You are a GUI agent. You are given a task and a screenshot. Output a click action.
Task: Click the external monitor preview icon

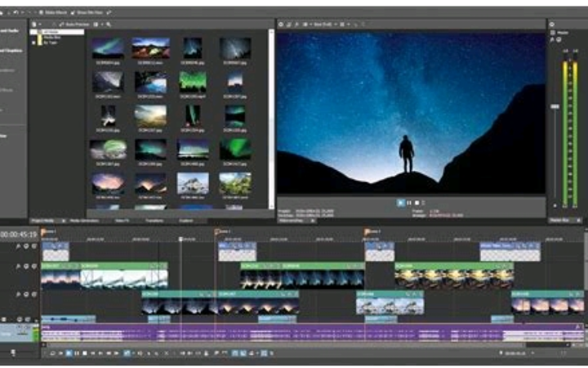289,25
